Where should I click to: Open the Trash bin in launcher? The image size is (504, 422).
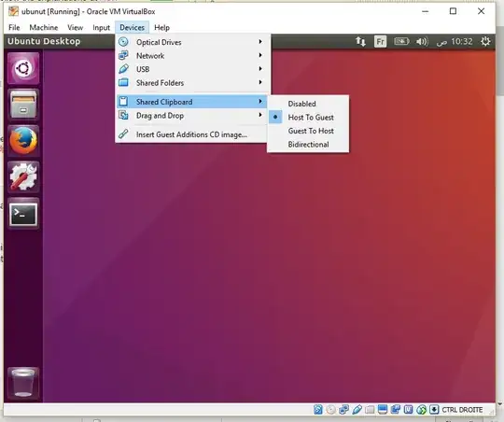[x=23, y=383]
